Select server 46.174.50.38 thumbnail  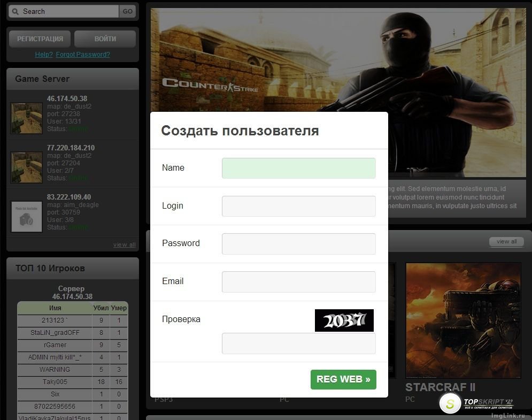click(x=26, y=118)
